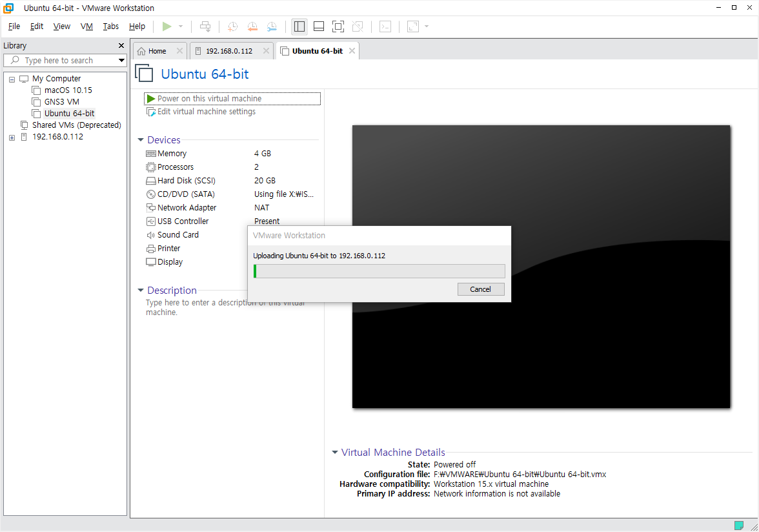The height and width of the screenshot is (532, 759).
Task: Click the status bar message icon
Action: (x=738, y=526)
